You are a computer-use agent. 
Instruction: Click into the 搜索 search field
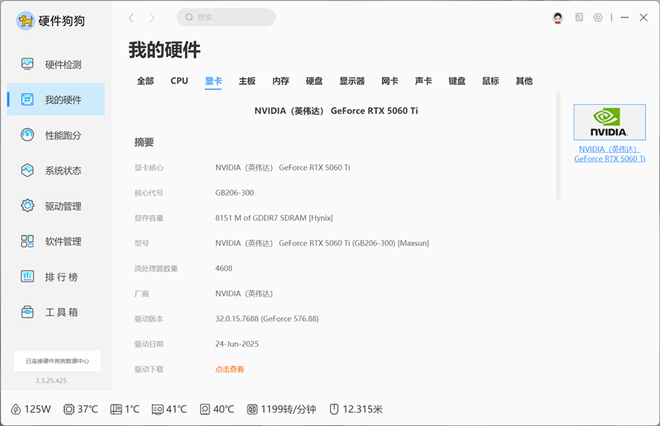230,18
